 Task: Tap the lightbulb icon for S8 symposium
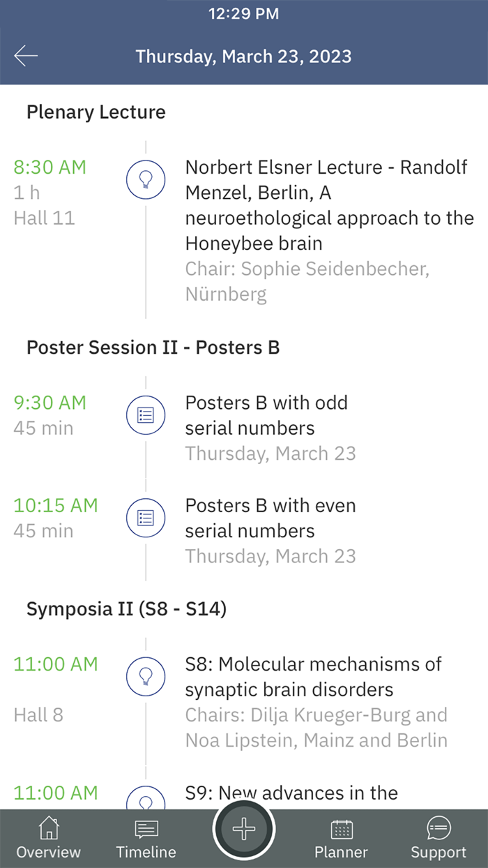pos(146,676)
